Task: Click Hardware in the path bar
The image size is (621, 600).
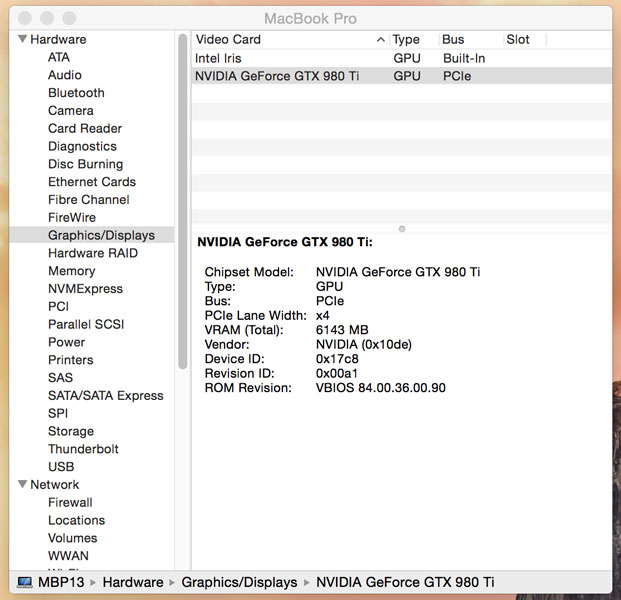Action: [133, 582]
